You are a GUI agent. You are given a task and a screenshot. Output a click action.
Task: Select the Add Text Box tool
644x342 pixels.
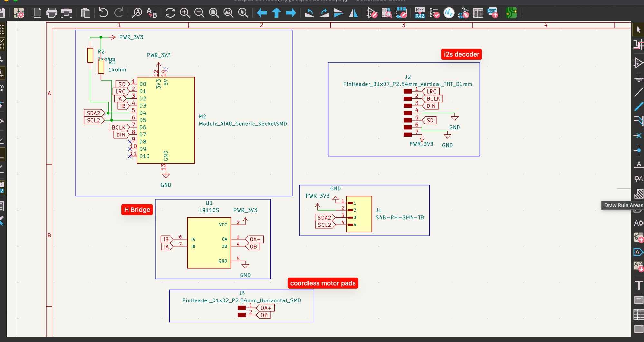click(638, 300)
